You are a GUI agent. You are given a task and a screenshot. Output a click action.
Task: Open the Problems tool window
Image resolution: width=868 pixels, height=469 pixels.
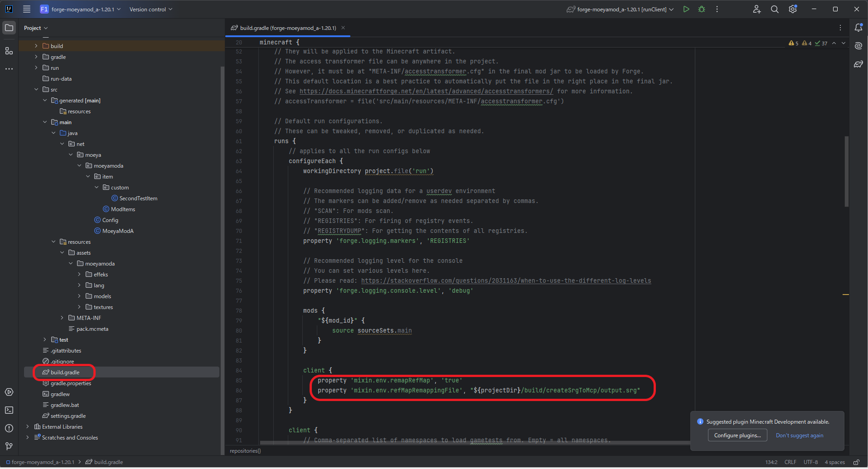[9, 428]
